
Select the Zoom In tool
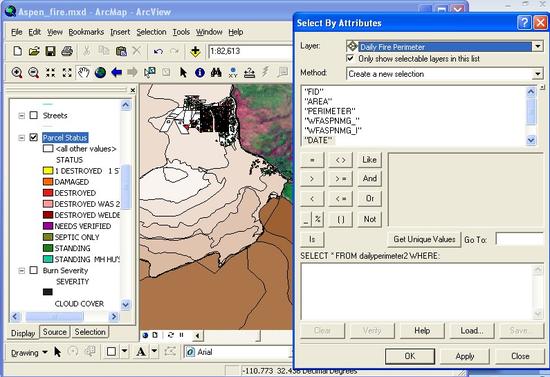[16, 73]
